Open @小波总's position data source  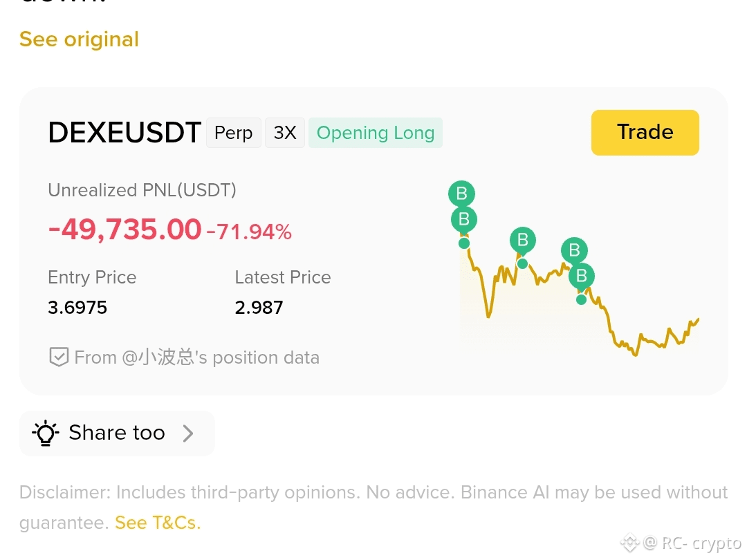pos(196,357)
